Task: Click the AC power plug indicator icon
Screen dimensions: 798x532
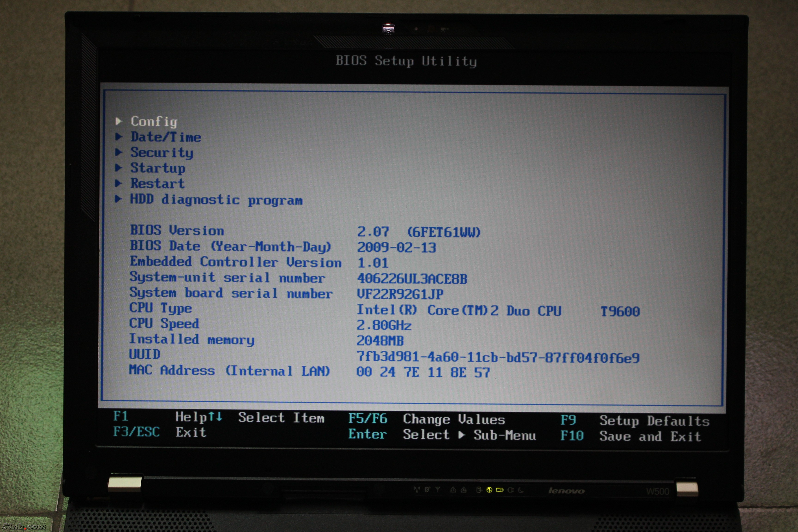Action: pyautogui.click(x=510, y=490)
